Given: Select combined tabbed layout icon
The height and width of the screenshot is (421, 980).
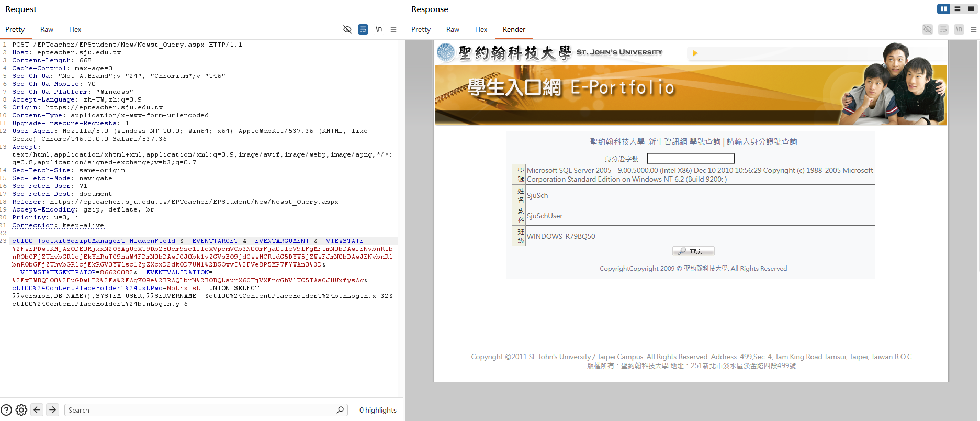Looking at the screenshot, I should (x=971, y=9).
